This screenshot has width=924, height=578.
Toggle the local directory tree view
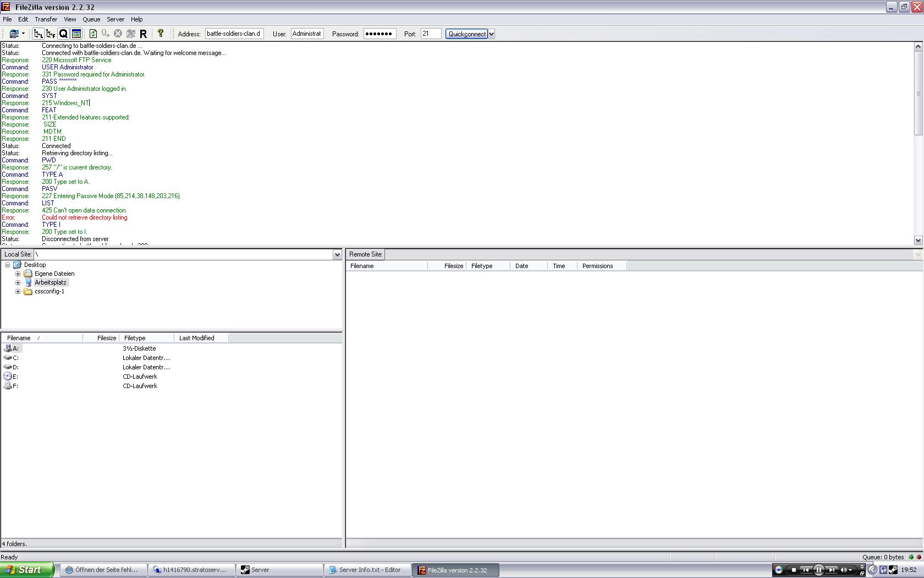tap(38, 34)
